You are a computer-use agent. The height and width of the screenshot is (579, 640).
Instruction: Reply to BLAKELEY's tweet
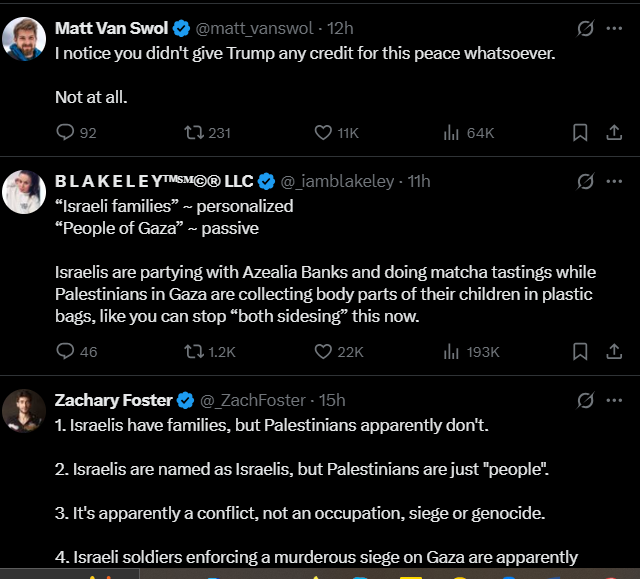pyautogui.click(x=66, y=351)
